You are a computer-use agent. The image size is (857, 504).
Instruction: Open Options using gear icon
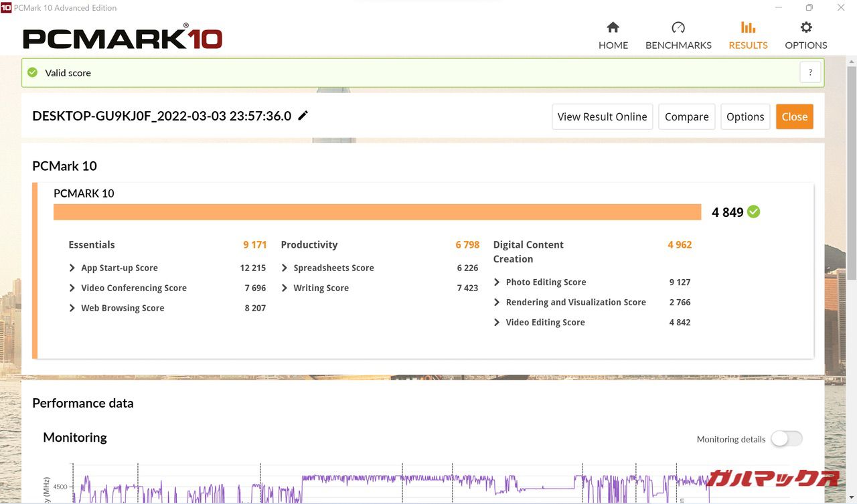pyautogui.click(x=806, y=27)
